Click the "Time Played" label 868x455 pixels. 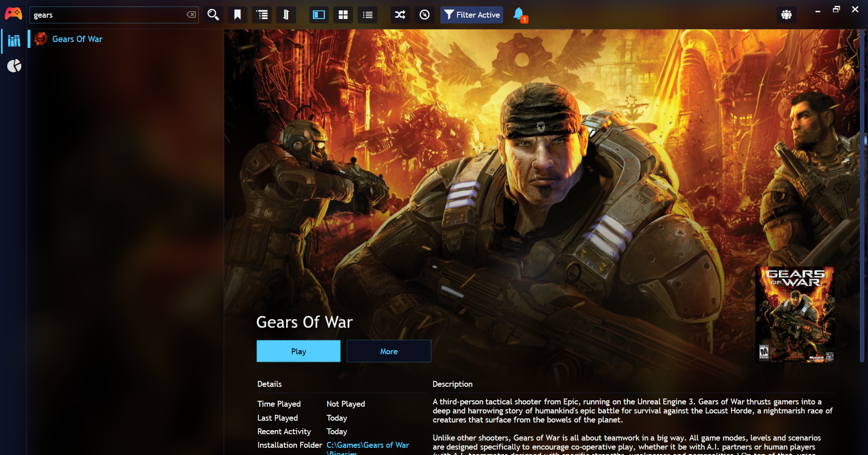click(279, 404)
